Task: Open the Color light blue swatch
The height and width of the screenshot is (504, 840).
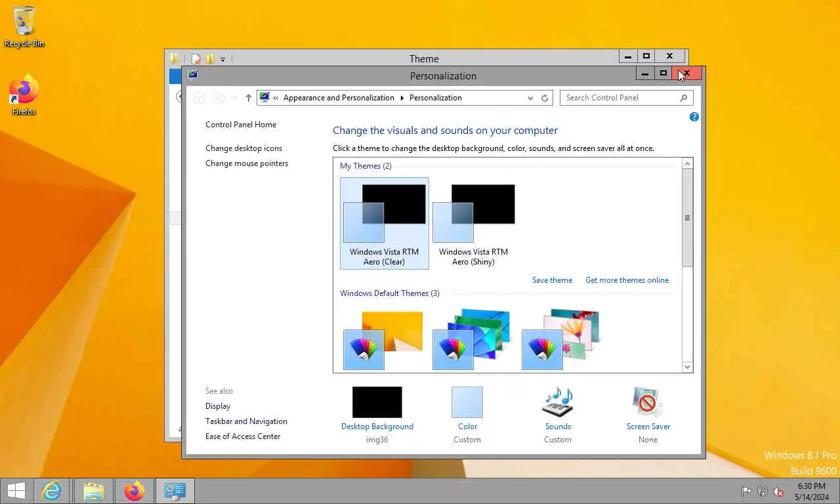Action: pos(467,402)
